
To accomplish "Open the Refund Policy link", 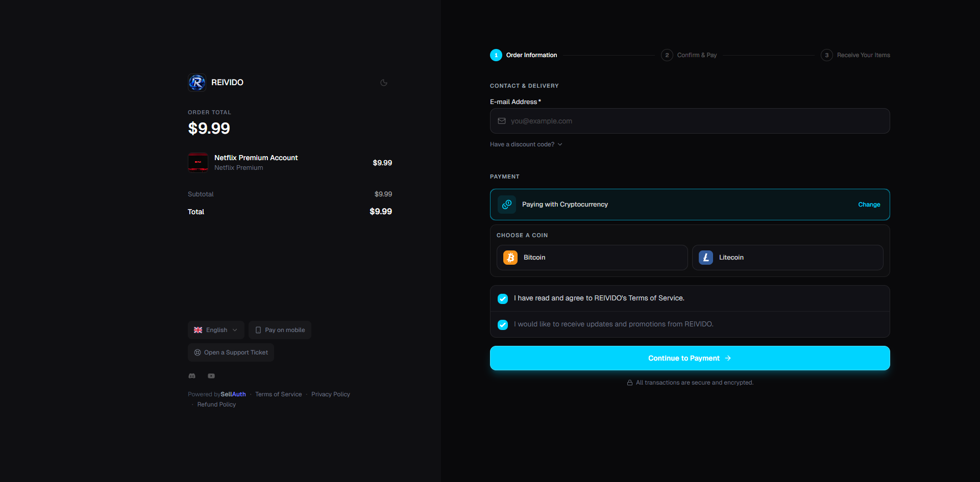I will [216, 404].
